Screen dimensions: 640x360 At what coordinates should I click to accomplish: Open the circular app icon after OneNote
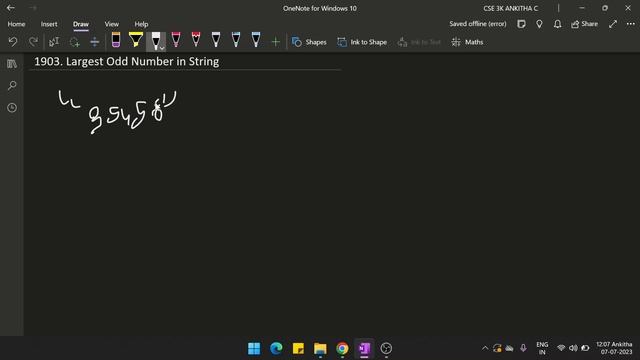pos(386,348)
